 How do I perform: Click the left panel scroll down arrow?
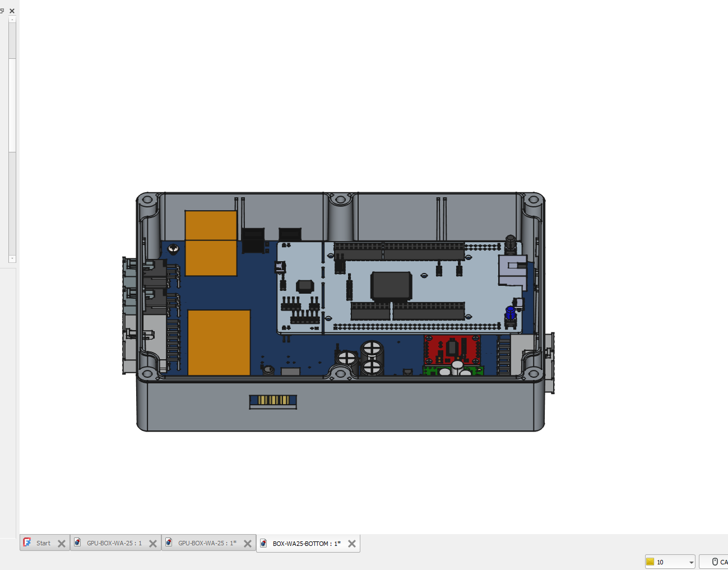[x=12, y=258]
